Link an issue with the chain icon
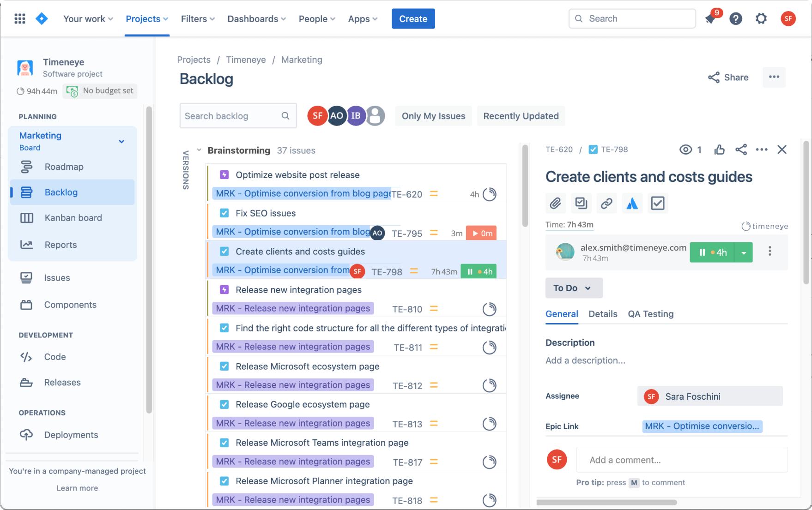The height and width of the screenshot is (510, 812). tap(606, 203)
